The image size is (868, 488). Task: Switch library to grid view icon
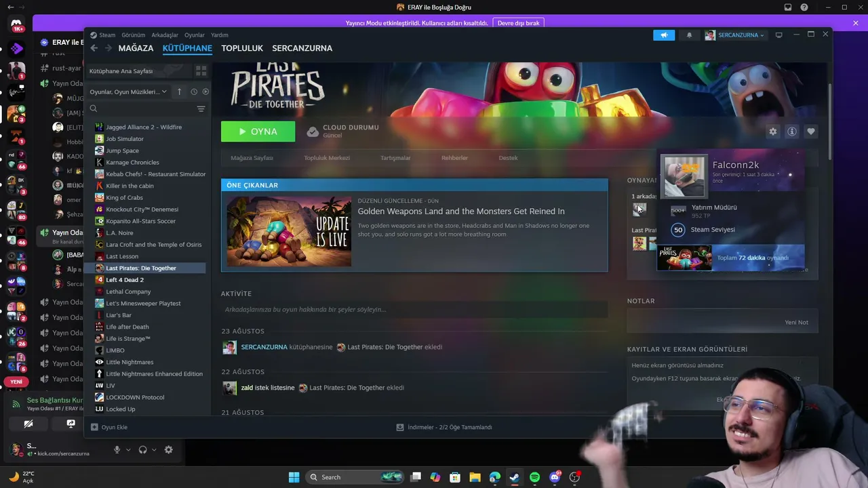201,70
